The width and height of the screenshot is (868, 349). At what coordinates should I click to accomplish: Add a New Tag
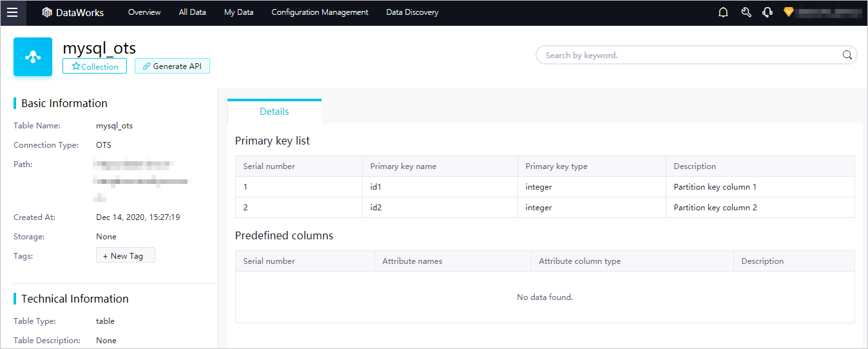click(x=126, y=255)
